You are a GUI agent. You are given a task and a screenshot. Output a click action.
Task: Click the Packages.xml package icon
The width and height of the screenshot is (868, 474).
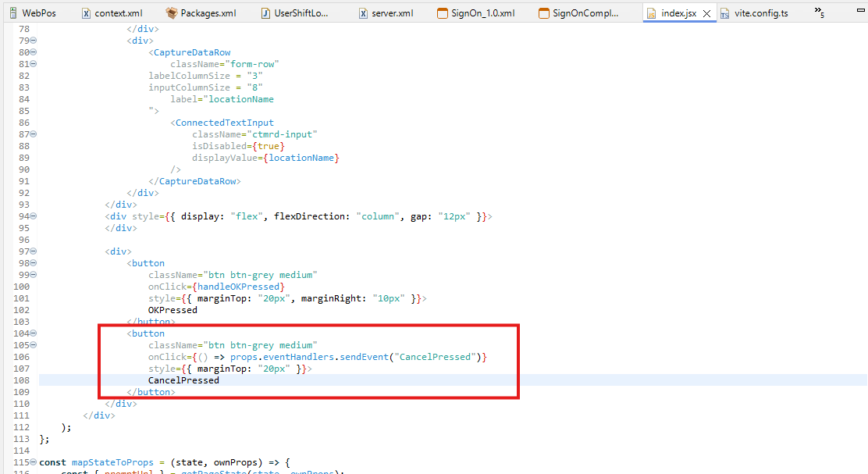171,13
